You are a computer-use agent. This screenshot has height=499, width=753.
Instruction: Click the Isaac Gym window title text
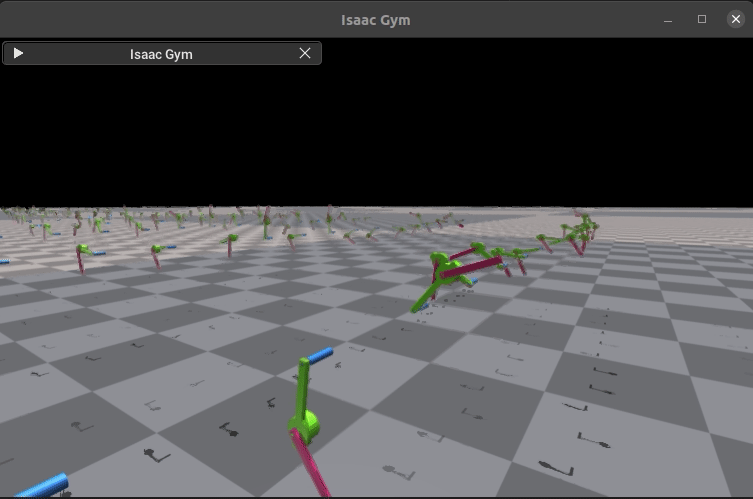click(x=376, y=20)
